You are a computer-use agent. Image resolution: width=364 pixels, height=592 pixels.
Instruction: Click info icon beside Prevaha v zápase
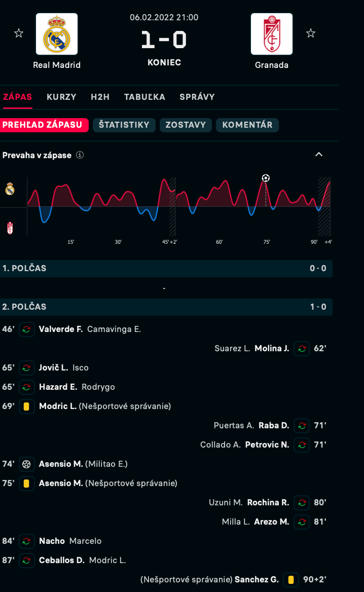click(x=80, y=155)
